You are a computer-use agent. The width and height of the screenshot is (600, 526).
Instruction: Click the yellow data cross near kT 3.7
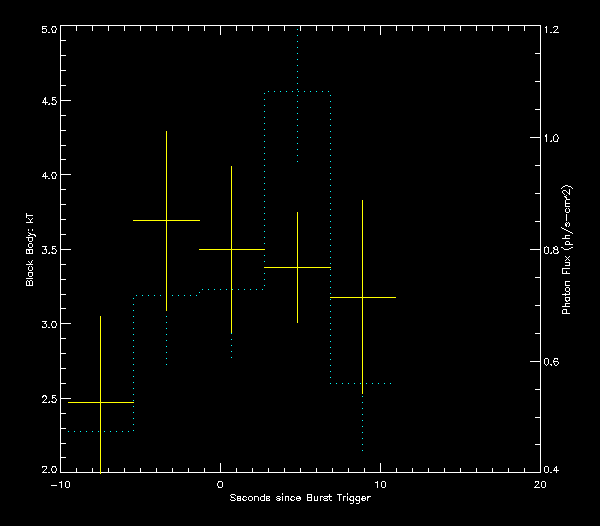pos(166,220)
